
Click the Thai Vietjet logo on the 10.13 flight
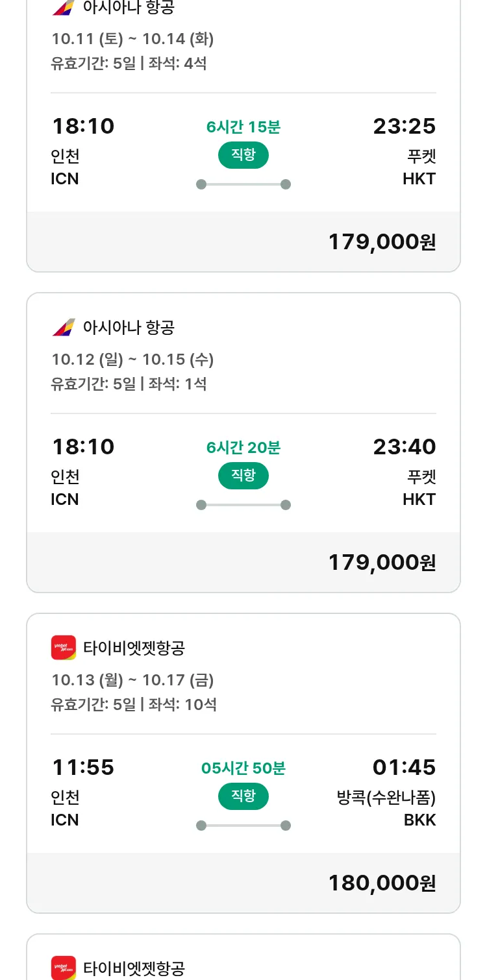point(64,648)
